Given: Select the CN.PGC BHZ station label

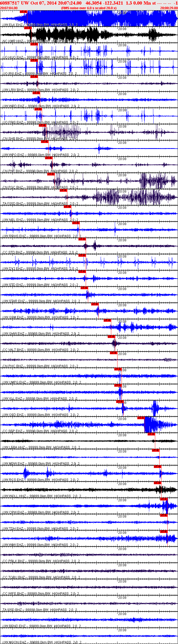Looking at the screenshot, I should (x=13, y=187).
